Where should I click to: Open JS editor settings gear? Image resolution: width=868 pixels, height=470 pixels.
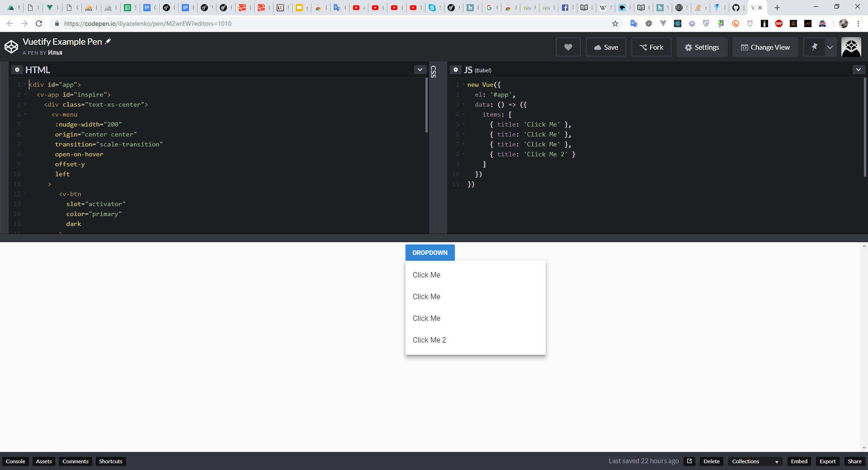(x=456, y=70)
